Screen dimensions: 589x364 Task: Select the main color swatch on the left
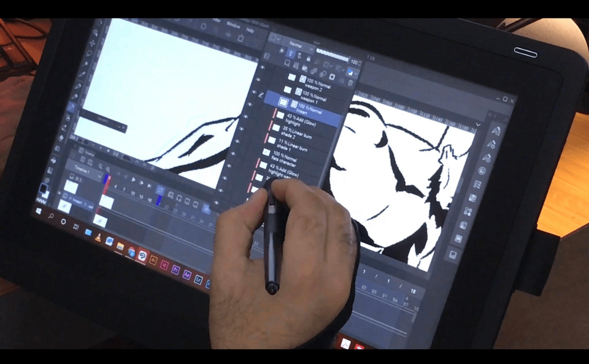click(x=44, y=188)
